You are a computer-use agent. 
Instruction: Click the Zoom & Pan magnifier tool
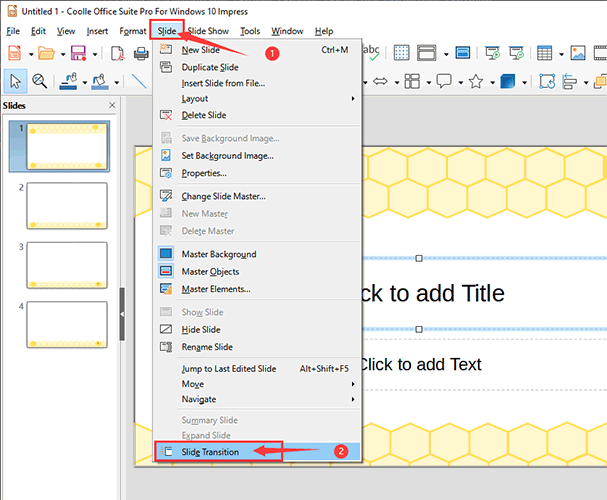coord(40,81)
